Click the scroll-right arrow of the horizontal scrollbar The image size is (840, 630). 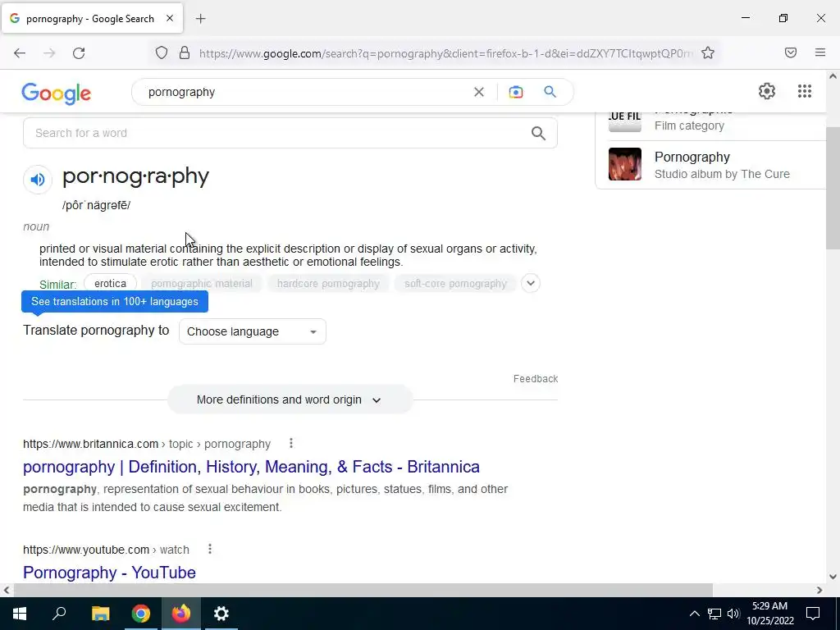[x=819, y=590]
